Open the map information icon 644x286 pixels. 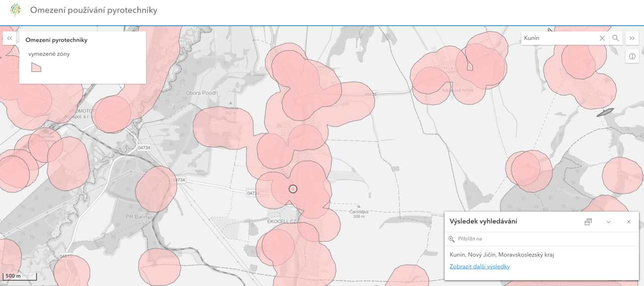(x=632, y=56)
